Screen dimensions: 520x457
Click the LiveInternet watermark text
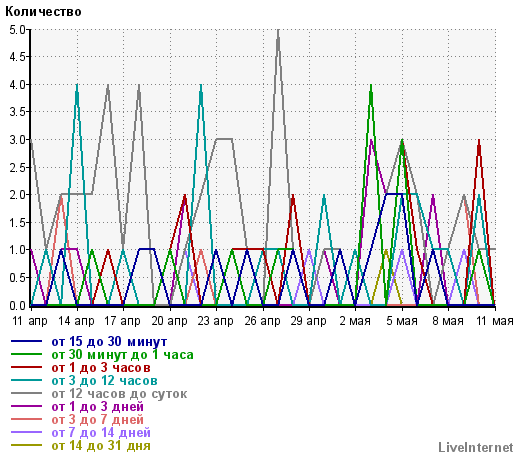click(x=476, y=447)
